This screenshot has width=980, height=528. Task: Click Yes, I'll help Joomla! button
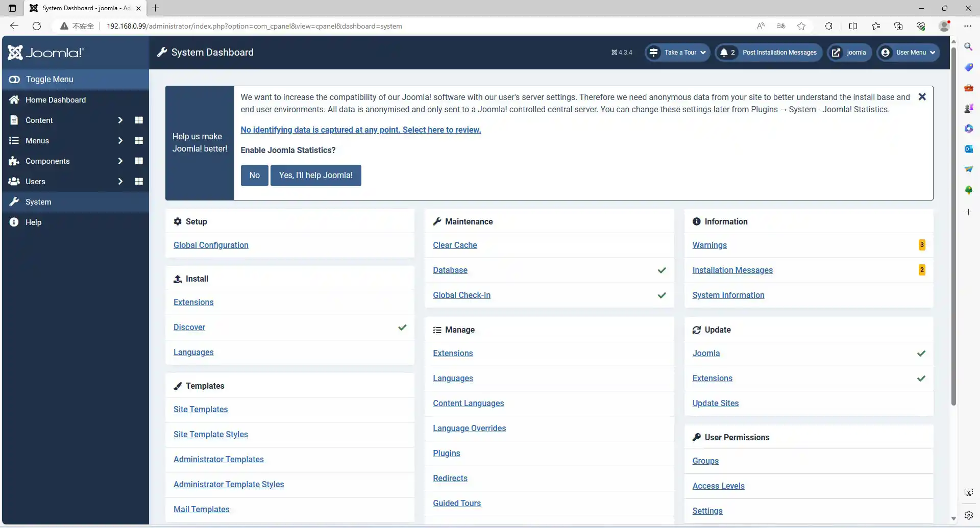315,175
